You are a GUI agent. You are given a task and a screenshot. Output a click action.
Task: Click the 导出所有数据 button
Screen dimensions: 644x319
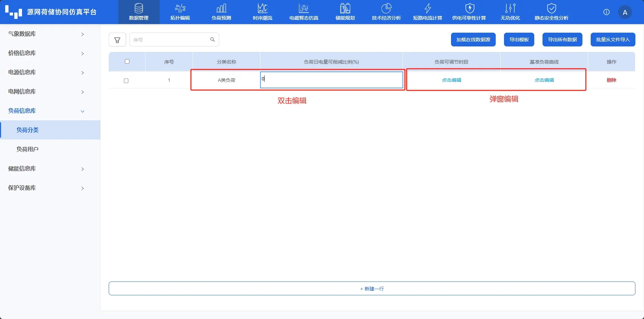562,40
